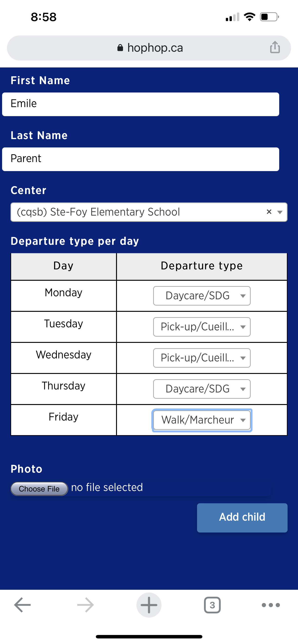This screenshot has height=644, width=298.
Task: Open the three-dots browser menu
Action: [x=271, y=605]
